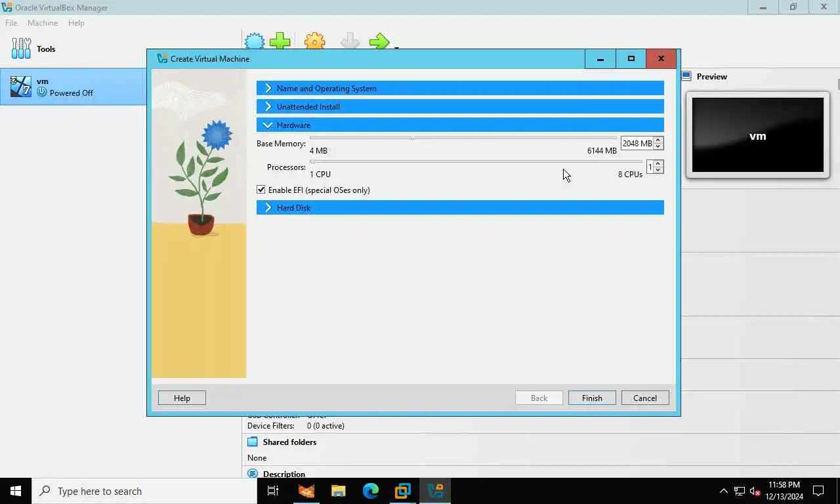Viewport: 840px width, 504px height.
Task: Click the Processors count field
Action: (x=650, y=167)
